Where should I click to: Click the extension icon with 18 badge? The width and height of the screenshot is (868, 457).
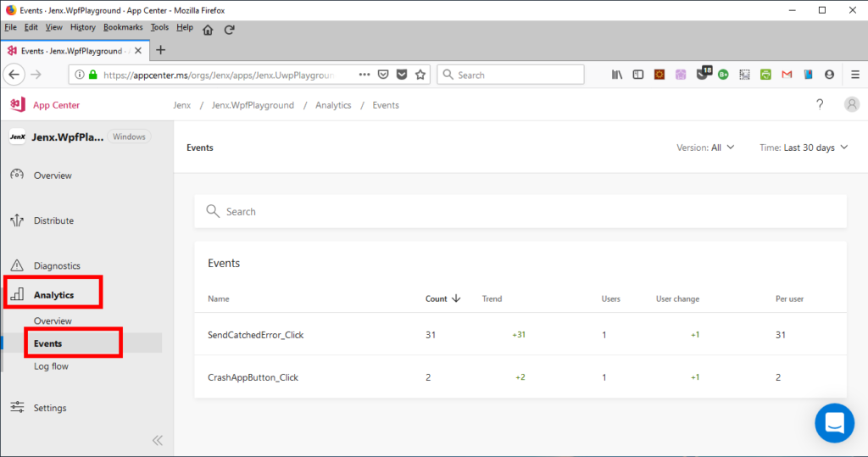(x=703, y=73)
